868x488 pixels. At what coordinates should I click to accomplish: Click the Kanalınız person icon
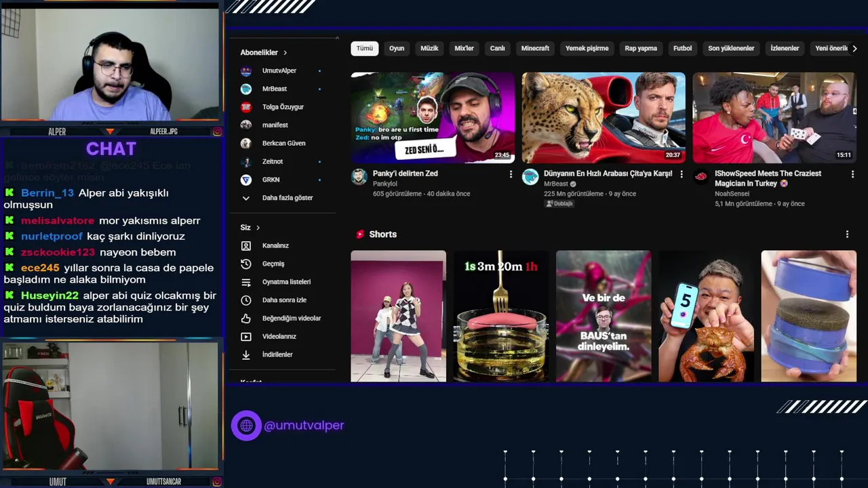(246, 245)
